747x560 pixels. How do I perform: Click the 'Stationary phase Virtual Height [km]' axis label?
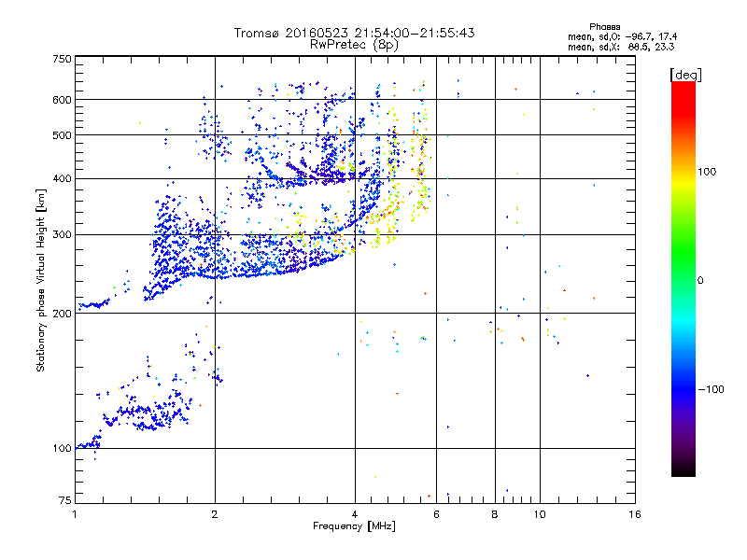pos(41,280)
